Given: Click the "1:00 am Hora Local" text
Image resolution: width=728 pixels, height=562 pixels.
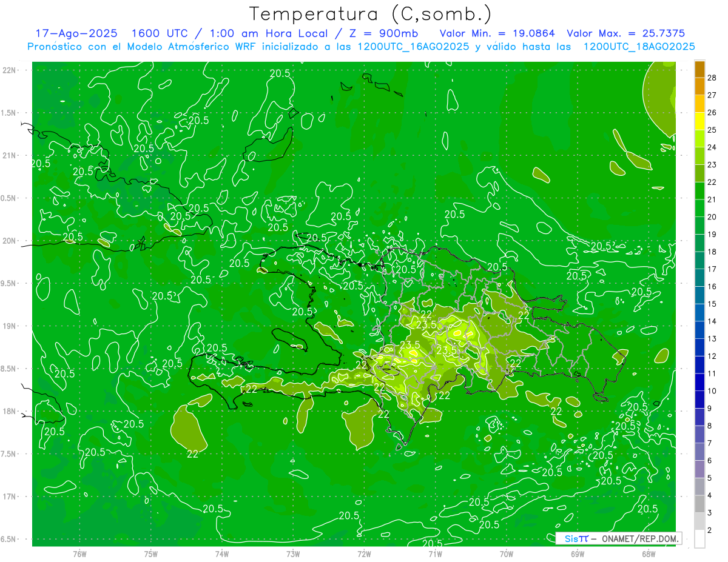Looking at the screenshot, I should (269, 33).
